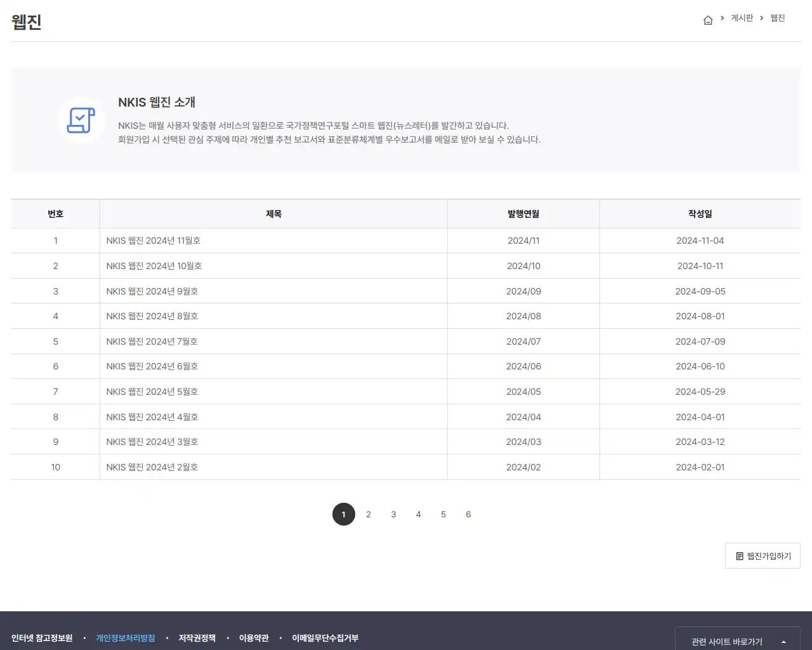The height and width of the screenshot is (650, 812).
Task: Click the NKIS webzine scroll icon
Action: pos(81,121)
